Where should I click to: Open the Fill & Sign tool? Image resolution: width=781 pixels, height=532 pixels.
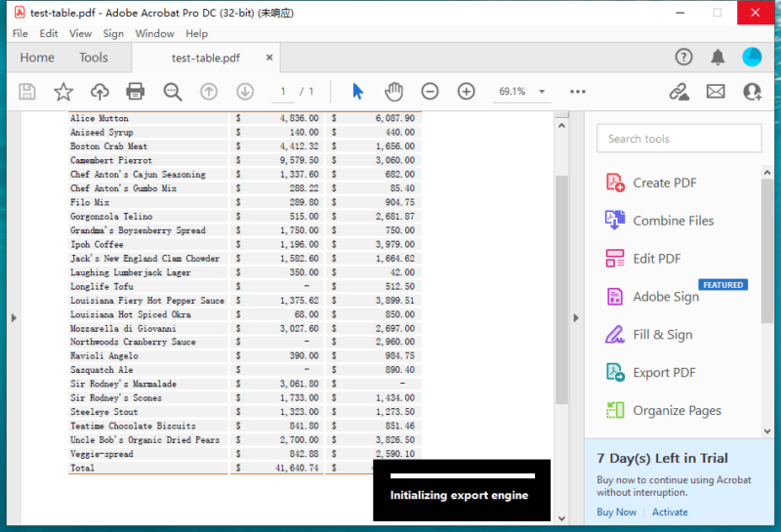[x=649, y=335]
